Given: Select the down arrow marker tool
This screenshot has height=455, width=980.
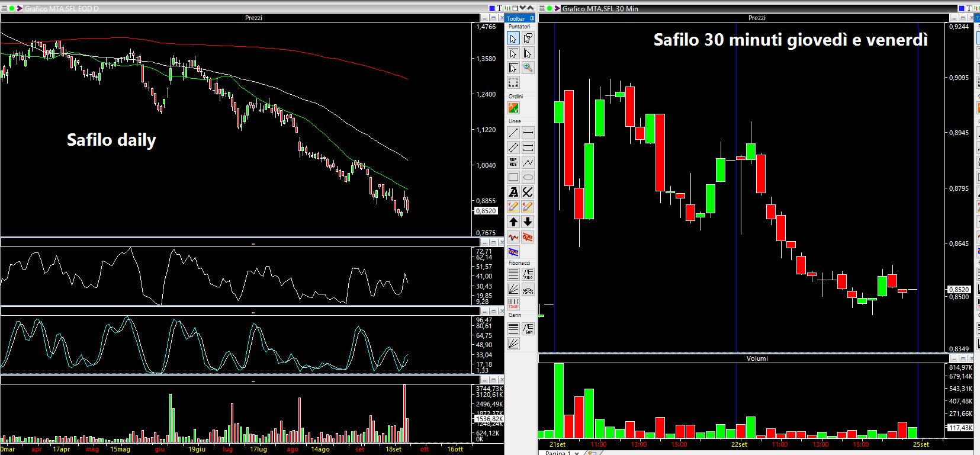Looking at the screenshot, I should [528, 222].
